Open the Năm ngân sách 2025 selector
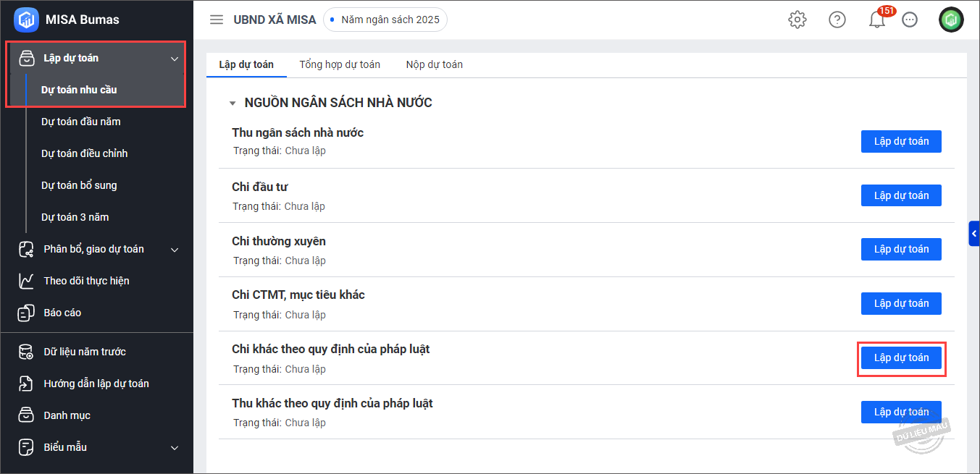Image resolution: width=980 pixels, height=474 pixels. pos(385,20)
